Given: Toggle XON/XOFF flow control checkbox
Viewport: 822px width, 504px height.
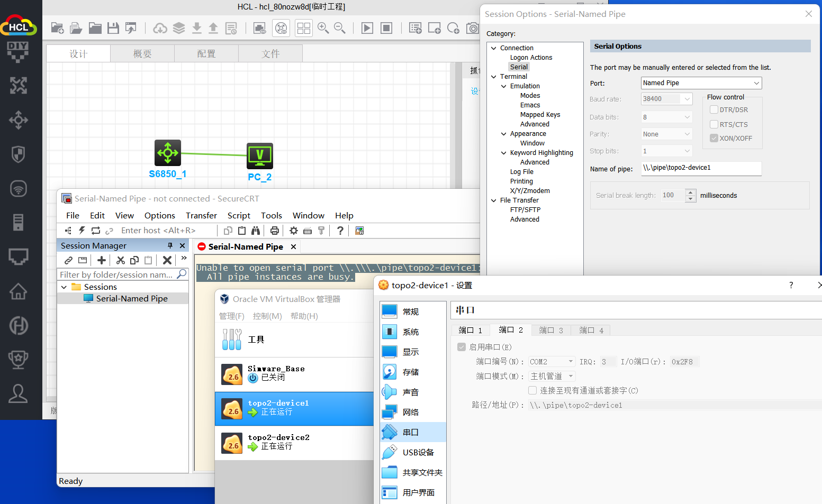Looking at the screenshot, I should coord(714,138).
